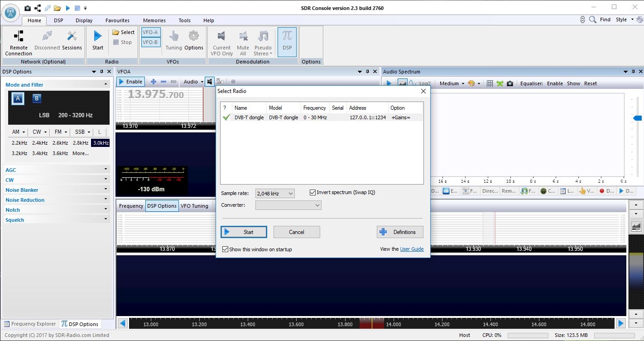The width and height of the screenshot is (644, 341).
Task: Click the Find magnifier icon in title bar
Action: pos(592,19)
